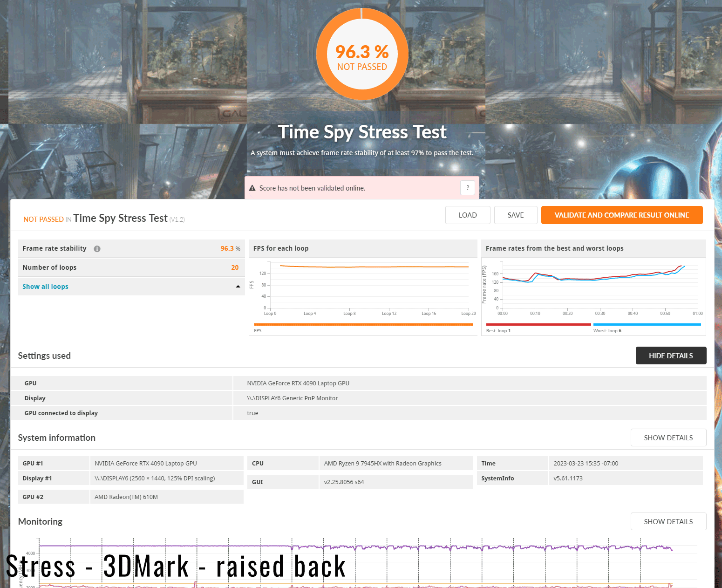The height and width of the screenshot is (588, 722).
Task: Click the orange FPS legend bar
Action: [363, 325]
